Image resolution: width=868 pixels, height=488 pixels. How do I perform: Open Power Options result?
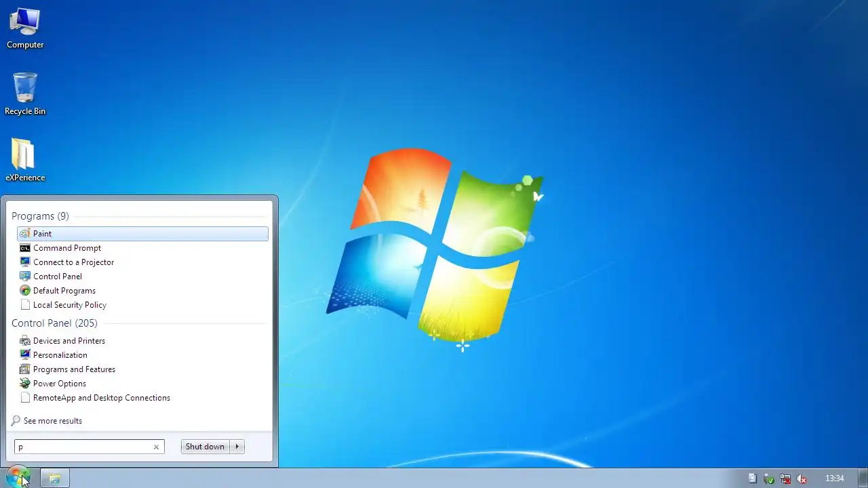[x=142, y=384]
